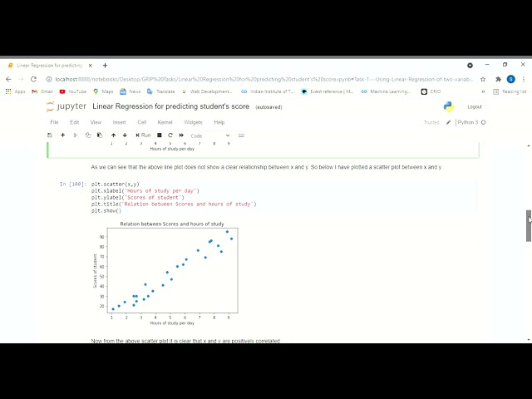The height and width of the screenshot is (399, 532).
Task: Bookmark this page with star icon
Action: point(483,80)
